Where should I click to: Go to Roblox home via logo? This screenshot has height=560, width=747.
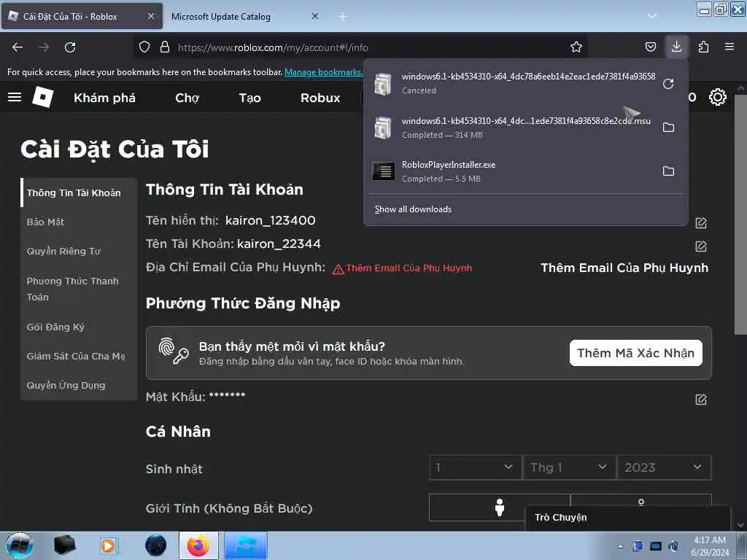pyautogui.click(x=42, y=97)
